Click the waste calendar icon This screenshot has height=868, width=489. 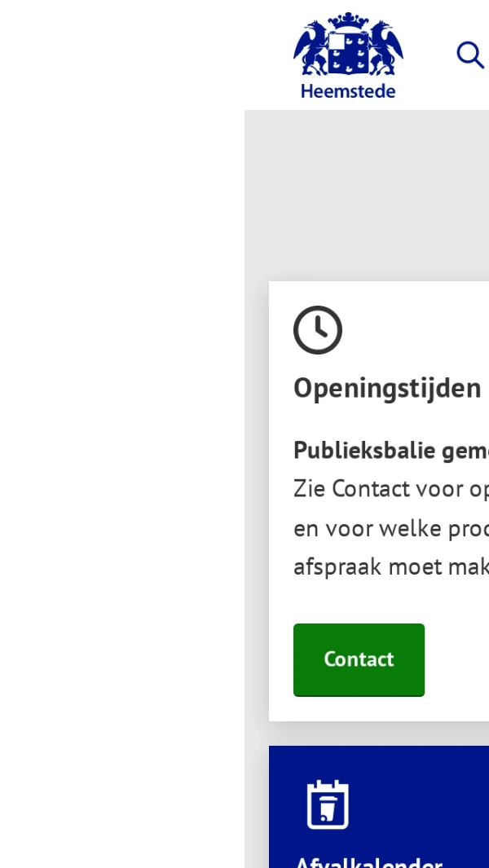coord(328,804)
